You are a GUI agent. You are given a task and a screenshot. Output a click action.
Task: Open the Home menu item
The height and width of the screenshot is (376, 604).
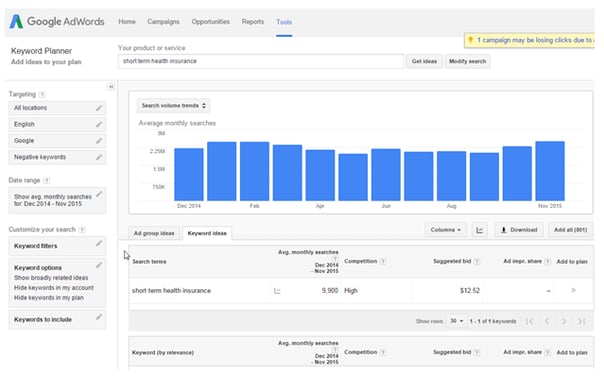127,22
